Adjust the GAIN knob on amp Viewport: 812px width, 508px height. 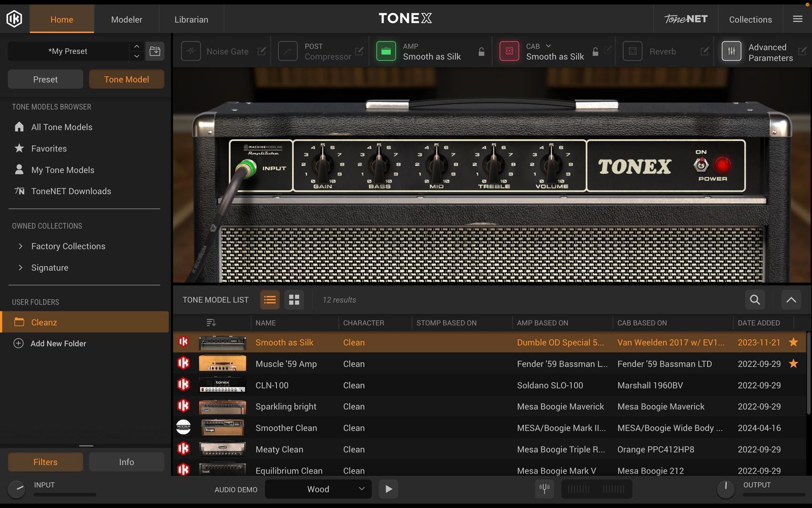323,165
